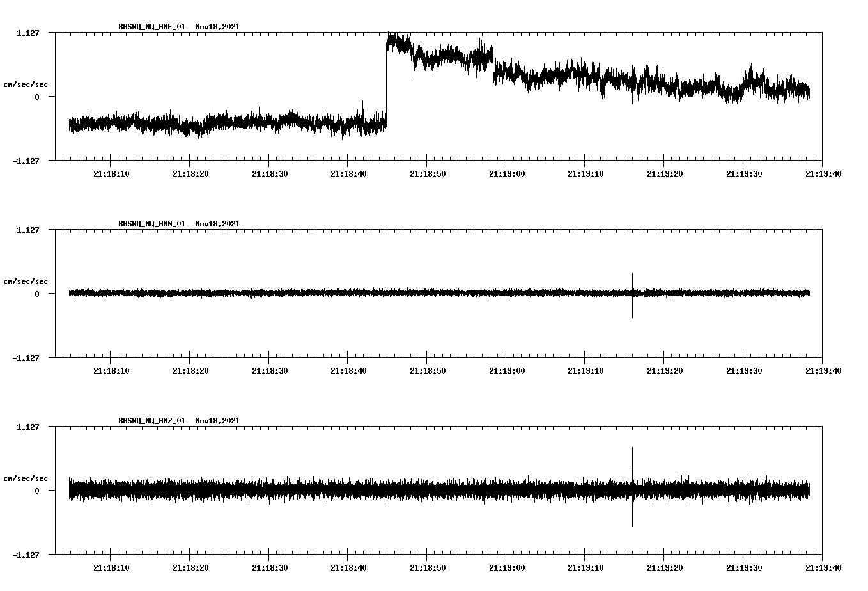Click the 21:19:00 tick label under HNE plot
The width and height of the screenshot is (868, 591).
[x=507, y=173]
